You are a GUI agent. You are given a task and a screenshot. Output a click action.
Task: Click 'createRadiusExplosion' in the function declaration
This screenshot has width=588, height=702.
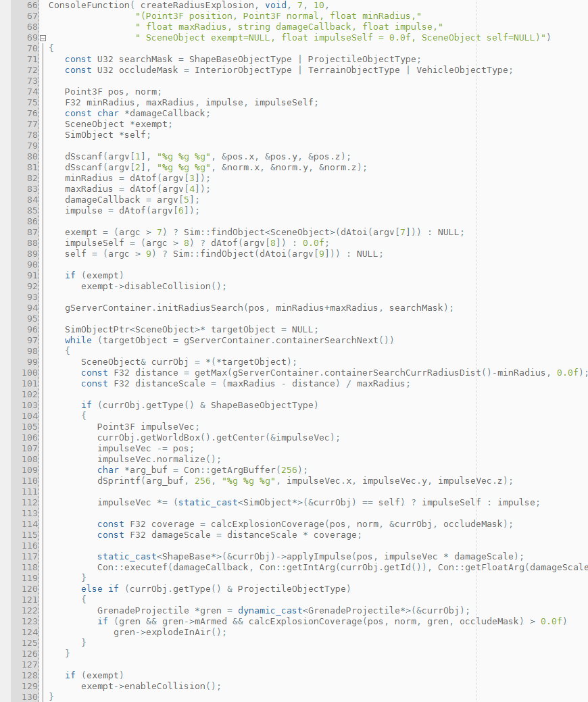[197, 5]
